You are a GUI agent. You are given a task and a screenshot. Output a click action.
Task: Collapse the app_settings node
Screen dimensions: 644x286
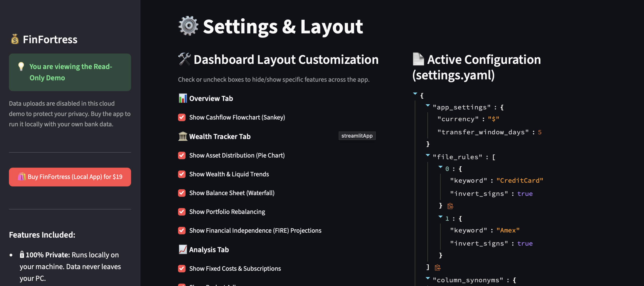[428, 105]
